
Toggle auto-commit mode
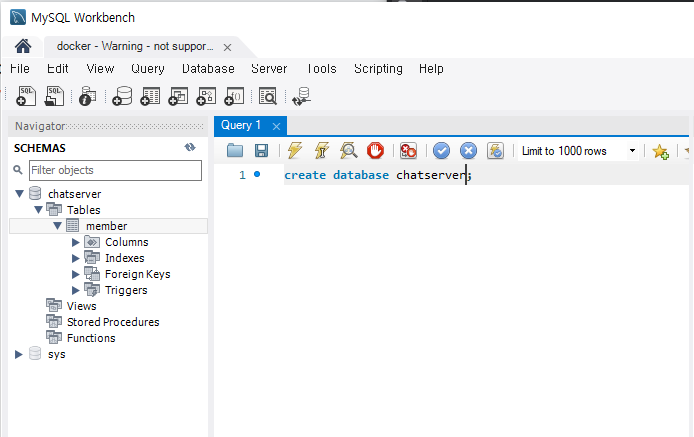click(495, 151)
